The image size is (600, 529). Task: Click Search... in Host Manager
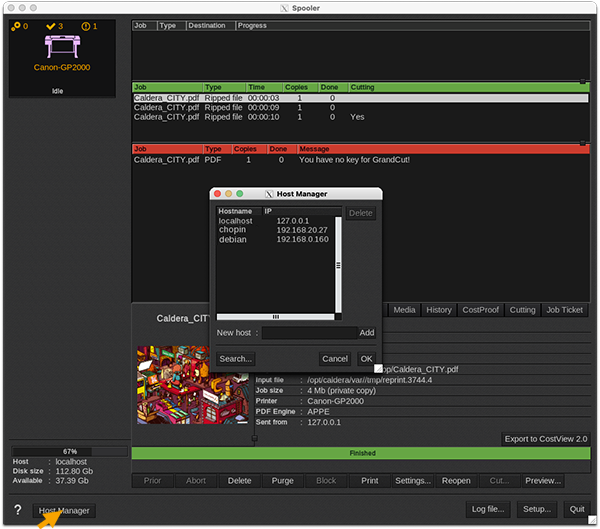pos(236,359)
